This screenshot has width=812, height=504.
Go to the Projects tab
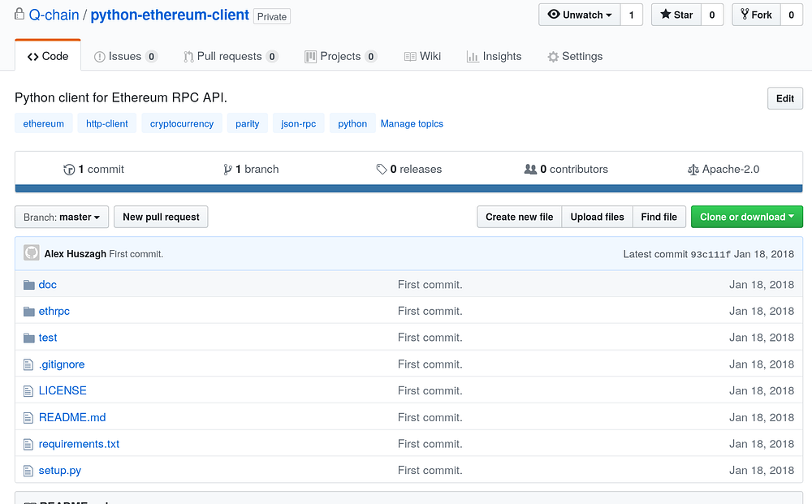click(341, 56)
